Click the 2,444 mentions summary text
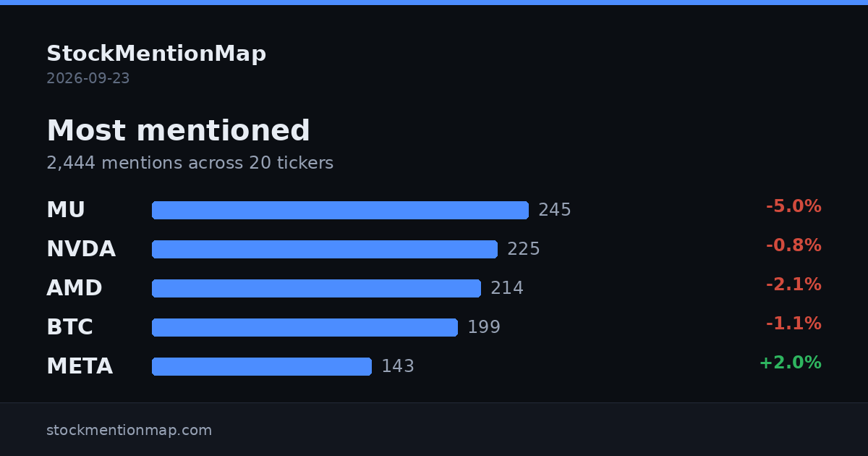This screenshot has width=868, height=456. (x=190, y=164)
